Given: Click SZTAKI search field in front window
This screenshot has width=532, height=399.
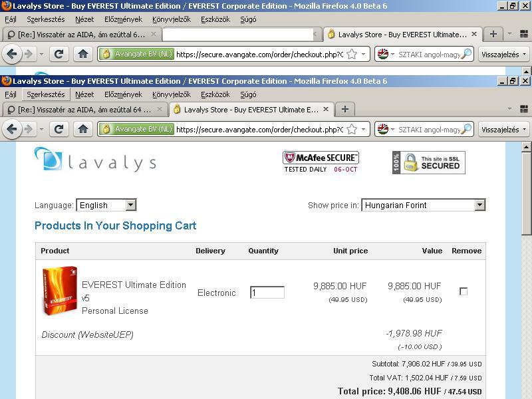Looking at the screenshot, I should click(429, 129).
